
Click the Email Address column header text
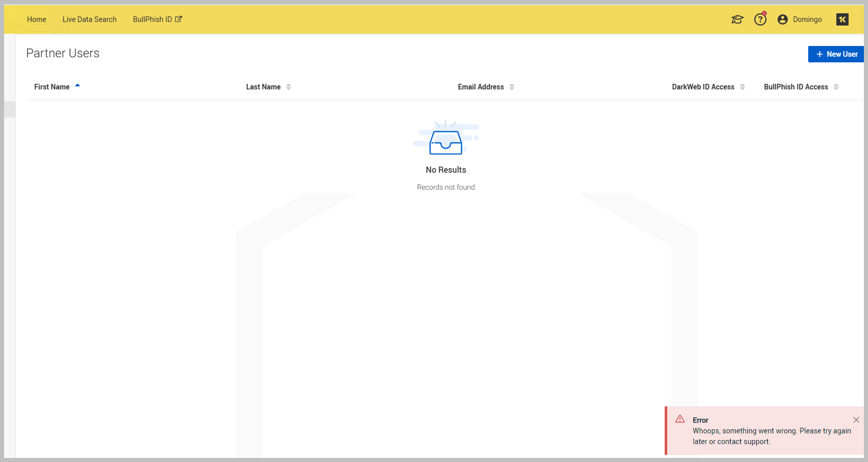(481, 87)
